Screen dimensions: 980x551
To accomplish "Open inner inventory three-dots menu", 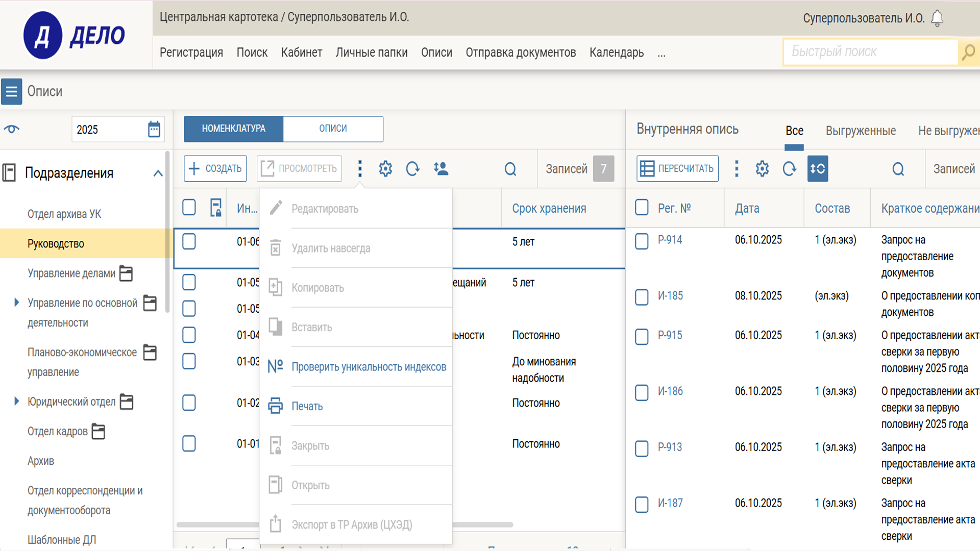I will coord(736,169).
